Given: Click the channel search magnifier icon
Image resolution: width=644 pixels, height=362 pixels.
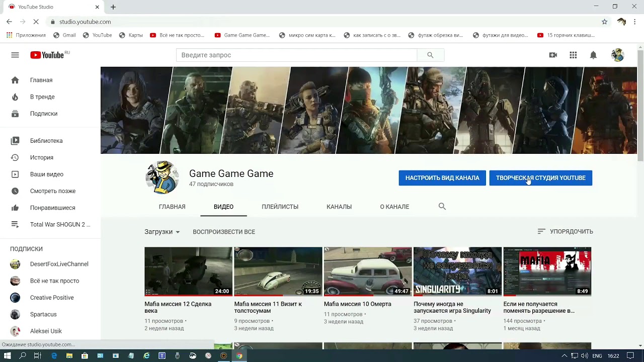Looking at the screenshot, I should [x=442, y=206].
